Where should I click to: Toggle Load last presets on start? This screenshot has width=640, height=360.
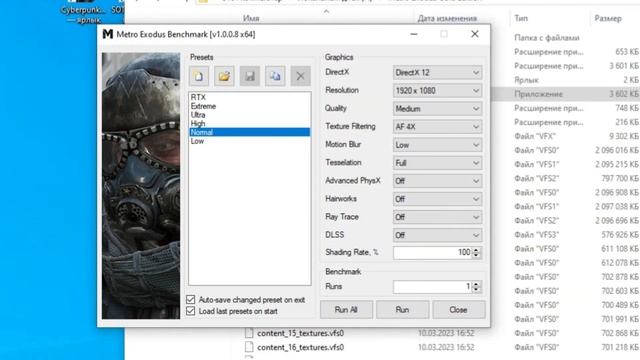coord(191,311)
